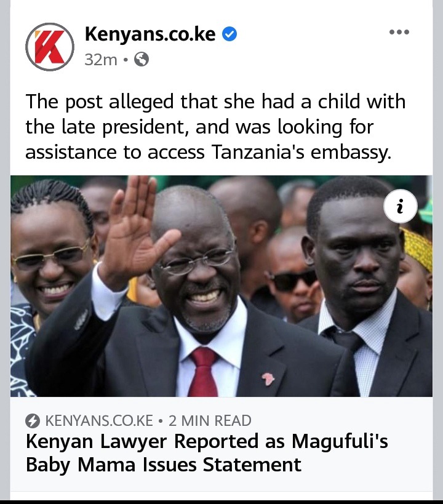Select the post caption about Tanzania's embassy

215,127
